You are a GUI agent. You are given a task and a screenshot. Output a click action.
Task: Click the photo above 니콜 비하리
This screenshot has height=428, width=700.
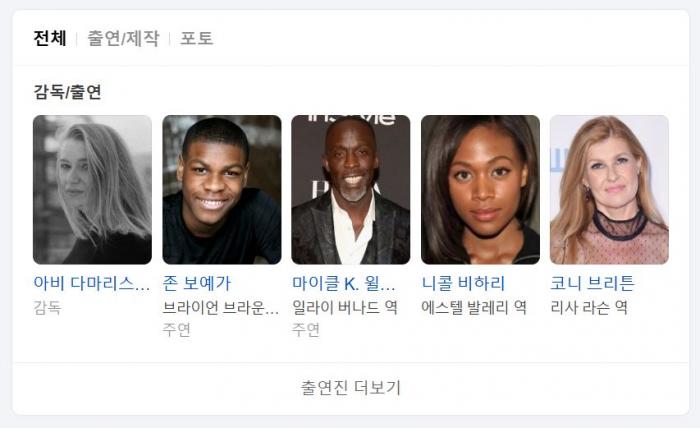click(x=480, y=190)
